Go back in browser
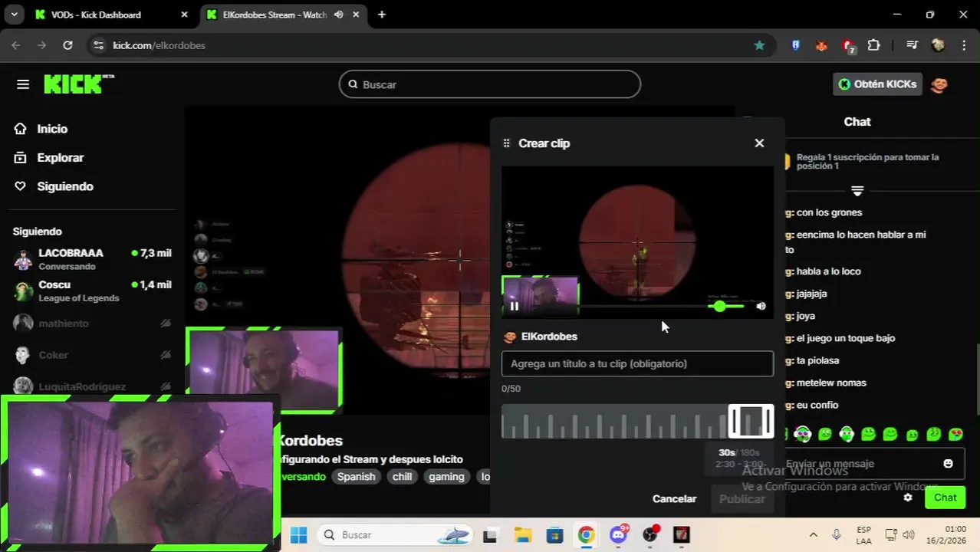980x552 pixels. pyautogui.click(x=16, y=45)
